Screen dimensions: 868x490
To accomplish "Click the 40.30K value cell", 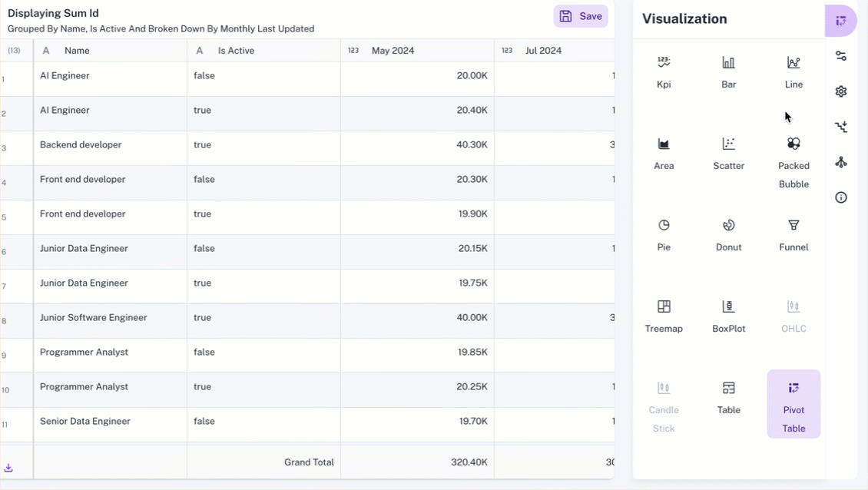I will pos(417,147).
